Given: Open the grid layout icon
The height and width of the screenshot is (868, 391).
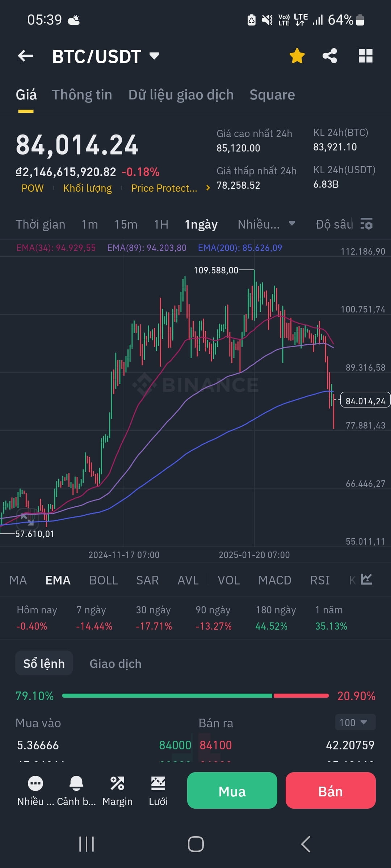Looking at the screenshot, I should [x=365, y=56].
